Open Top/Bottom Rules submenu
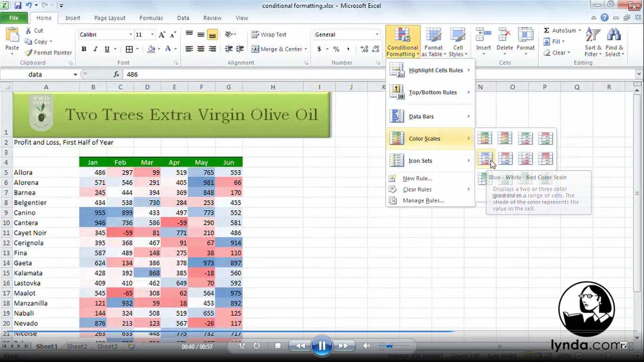 pyautogui.click(x=430, y=92)
